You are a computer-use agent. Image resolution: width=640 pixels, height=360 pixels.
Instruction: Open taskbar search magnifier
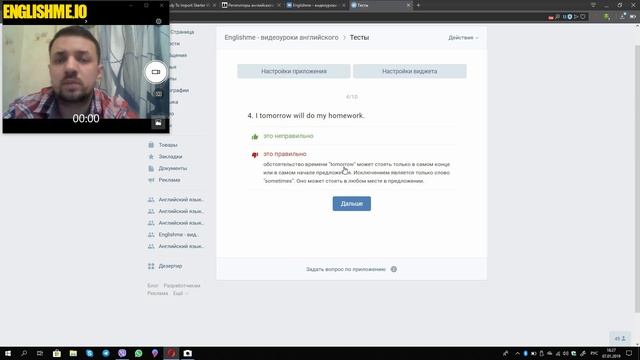coord(24,353)
